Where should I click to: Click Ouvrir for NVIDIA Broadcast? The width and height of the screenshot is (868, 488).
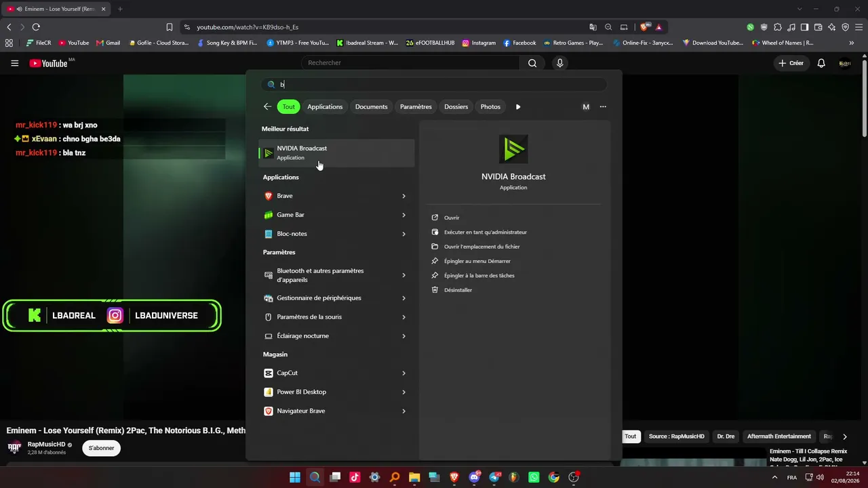tap(452, 218)
